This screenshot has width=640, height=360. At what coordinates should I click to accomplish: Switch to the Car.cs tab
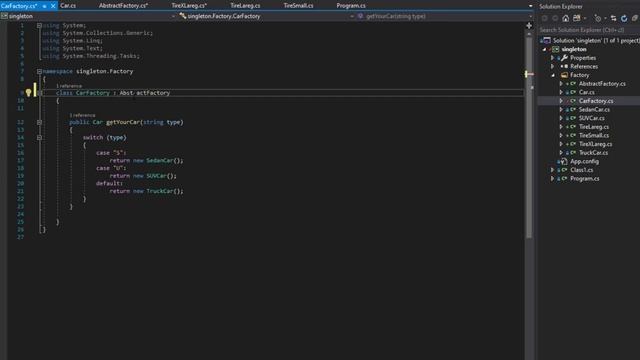point(68,6)
